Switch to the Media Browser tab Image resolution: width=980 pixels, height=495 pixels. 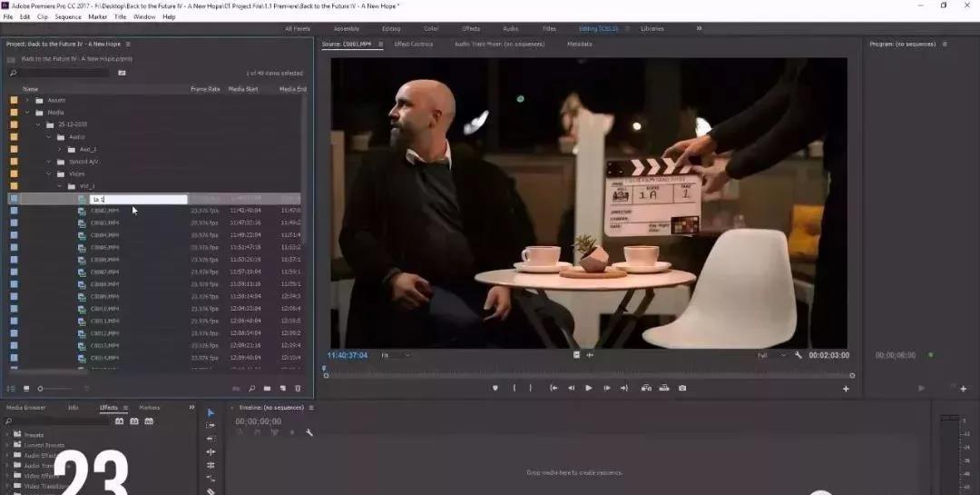pos(27,408)
